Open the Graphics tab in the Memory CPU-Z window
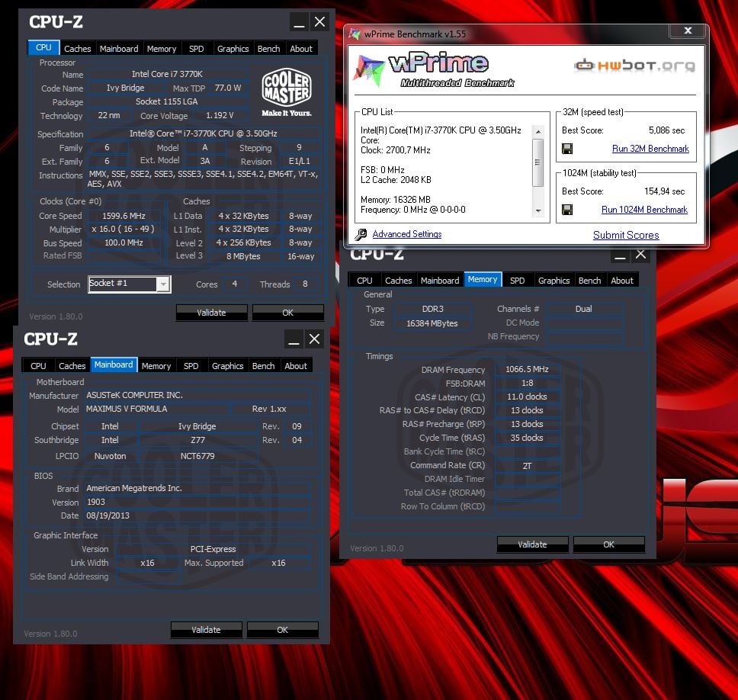The image size is (738, 700). click(554, 280)
